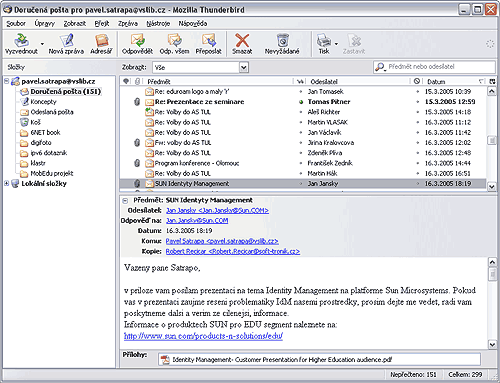
Task: Open the Tisk print dropdown arrow
Action: point(336,44)
